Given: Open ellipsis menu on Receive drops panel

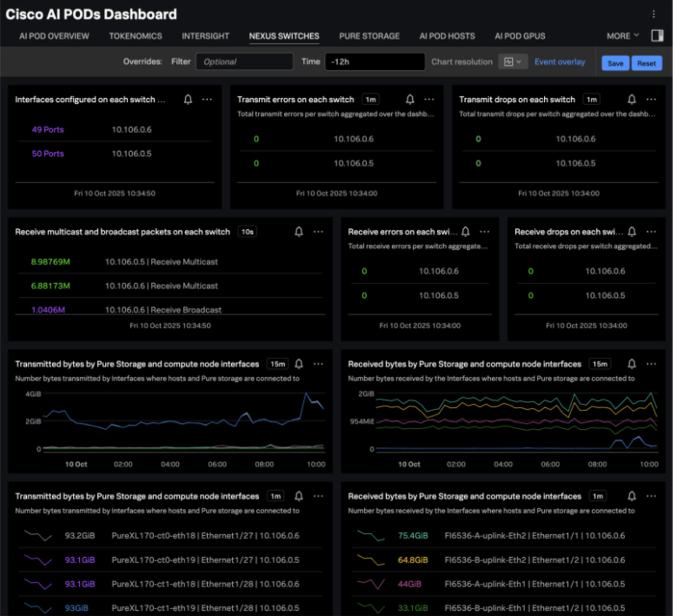Looking at the screenshot, I should coord(651,231).
